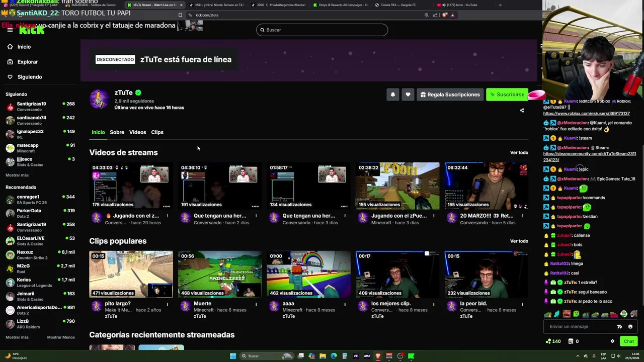
Task: Open options menu for 'aaaa' clip
Action: tap(345, 304)
